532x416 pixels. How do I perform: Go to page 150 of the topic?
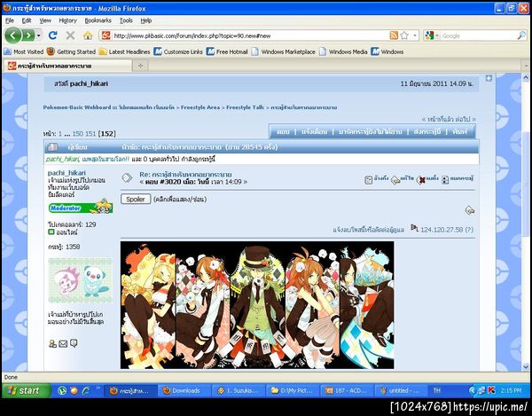point(77,134)
